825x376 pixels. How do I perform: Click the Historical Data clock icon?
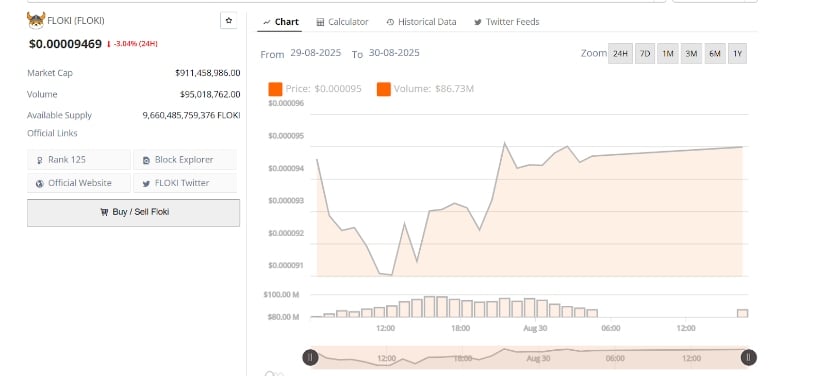click(390, 22)
